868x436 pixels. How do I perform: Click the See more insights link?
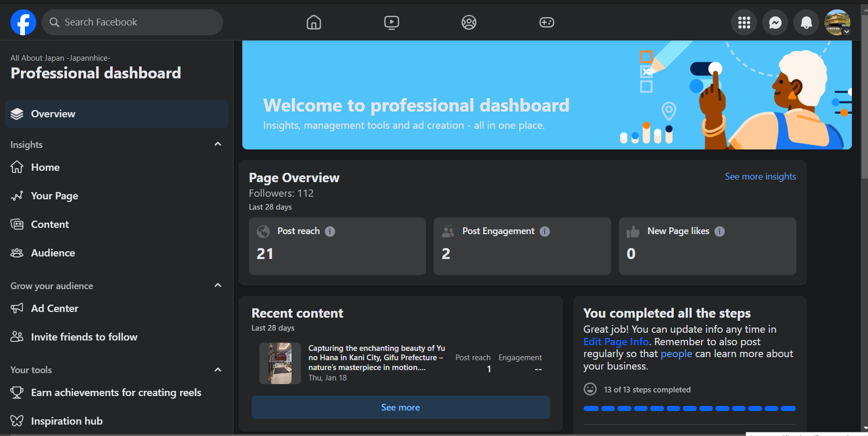760,176
